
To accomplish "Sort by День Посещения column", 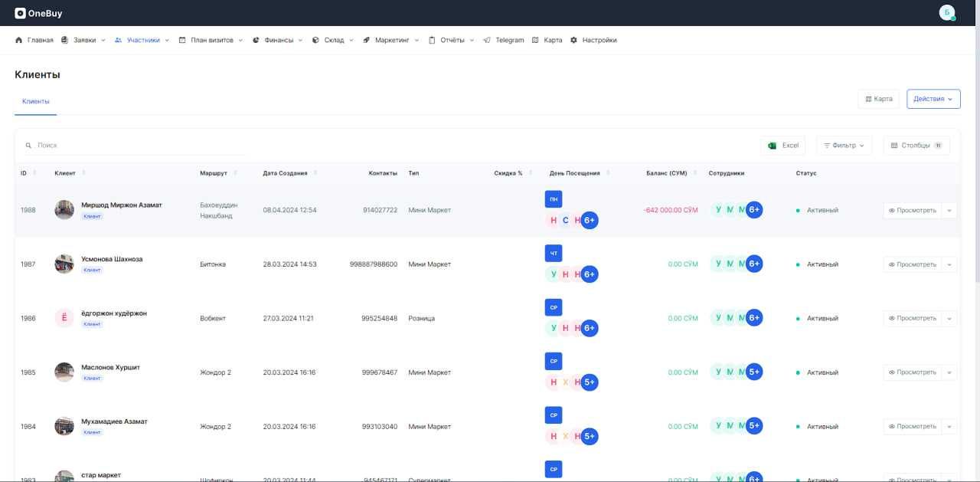I will point(580,173).
